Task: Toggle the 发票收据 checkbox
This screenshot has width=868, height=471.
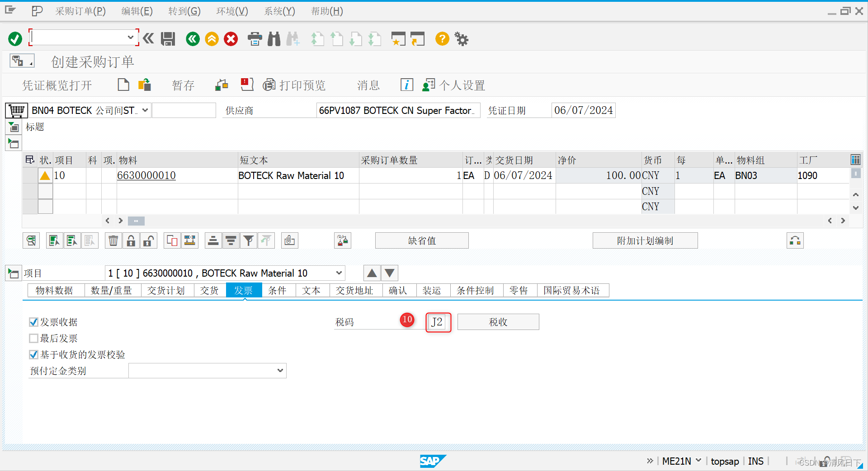Action: click(x=33, y=322)
